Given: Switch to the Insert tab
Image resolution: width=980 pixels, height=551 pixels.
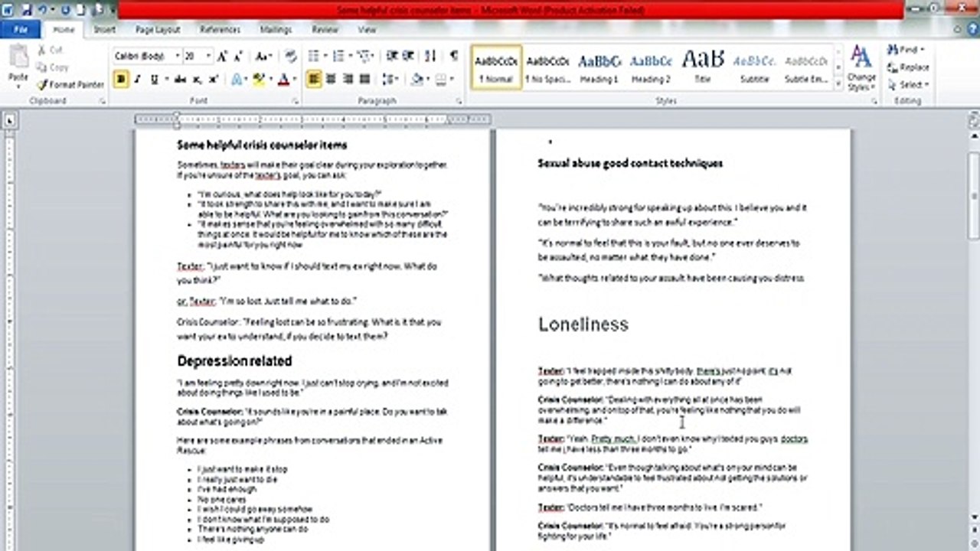Looking at the screenshot, I should coord(105,30).
